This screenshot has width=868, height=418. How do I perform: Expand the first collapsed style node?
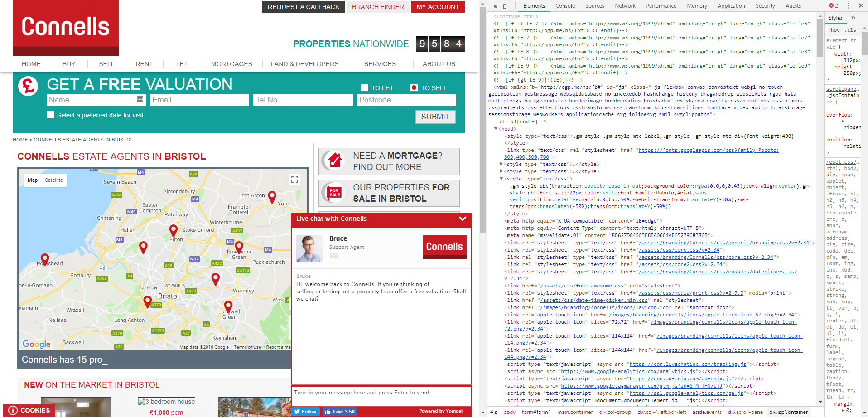point(502,164)
